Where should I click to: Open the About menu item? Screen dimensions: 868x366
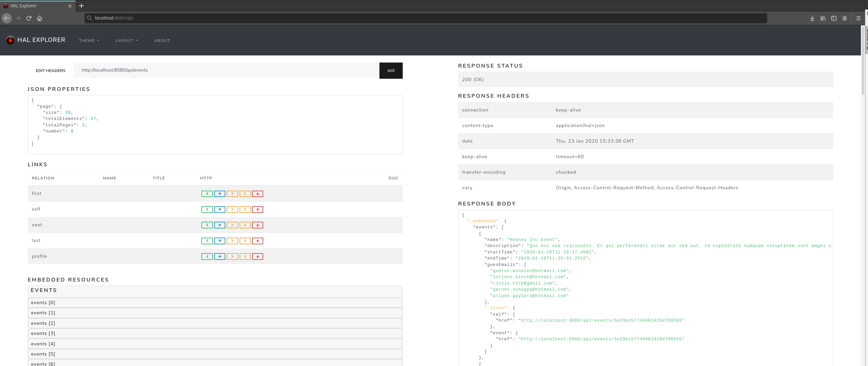(x=162, y=41)
